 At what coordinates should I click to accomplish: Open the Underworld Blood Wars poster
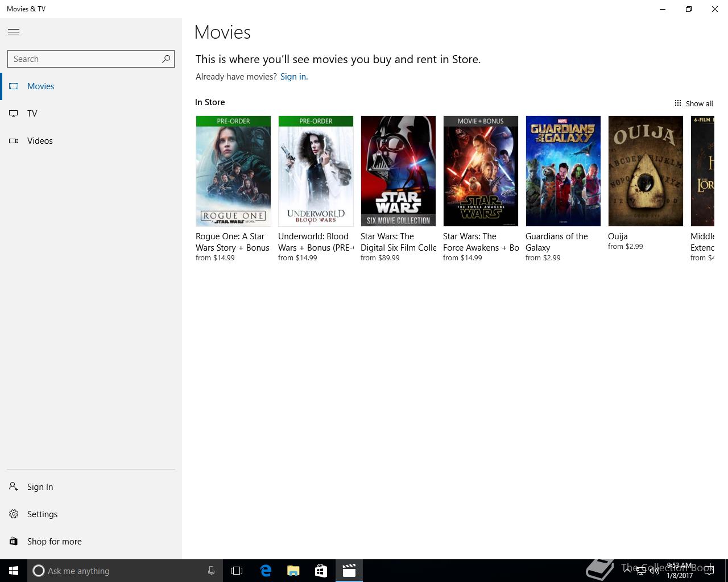coord(316,171)
